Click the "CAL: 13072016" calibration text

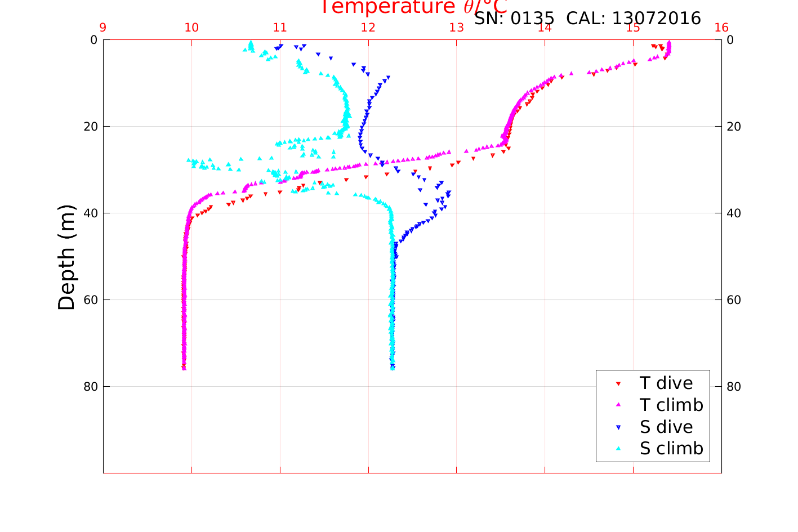pyautogui.click(x=634, y=19)
